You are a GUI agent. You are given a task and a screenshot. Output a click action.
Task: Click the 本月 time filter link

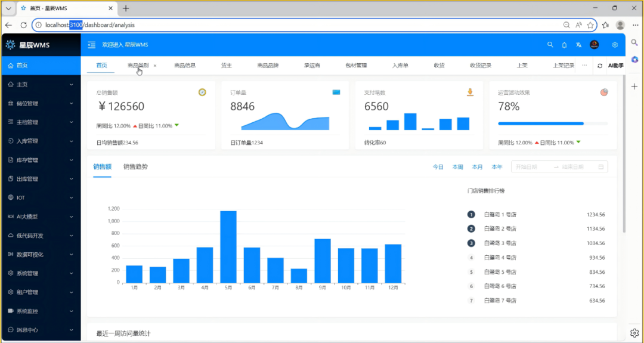tap(477, 167)
